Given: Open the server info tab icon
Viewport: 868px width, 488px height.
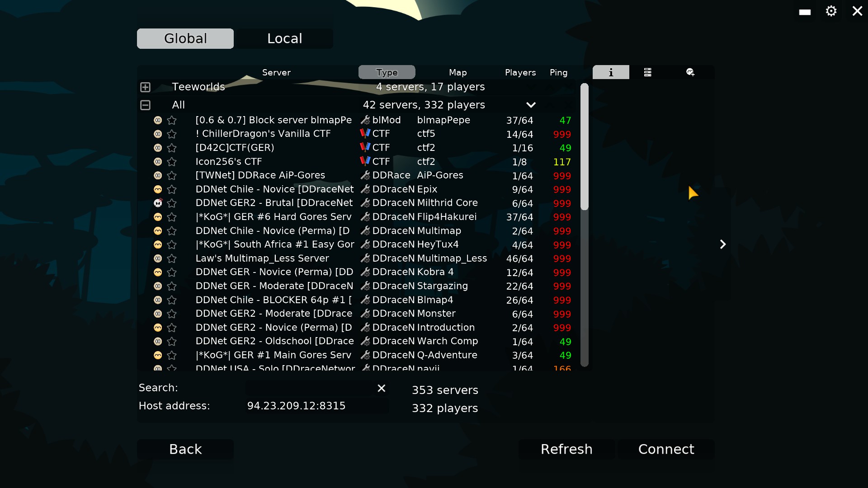Looking at the screenshot, I should tap(611, 72).
